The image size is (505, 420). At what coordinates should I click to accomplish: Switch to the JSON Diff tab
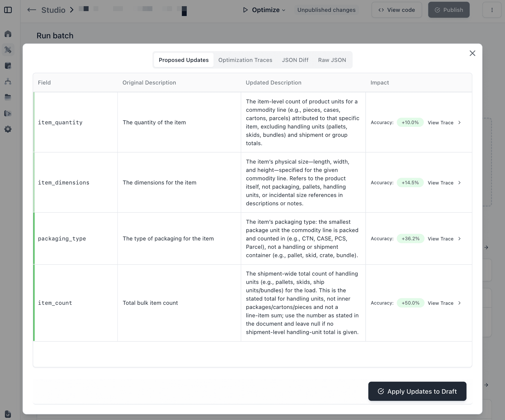(295, 60)
